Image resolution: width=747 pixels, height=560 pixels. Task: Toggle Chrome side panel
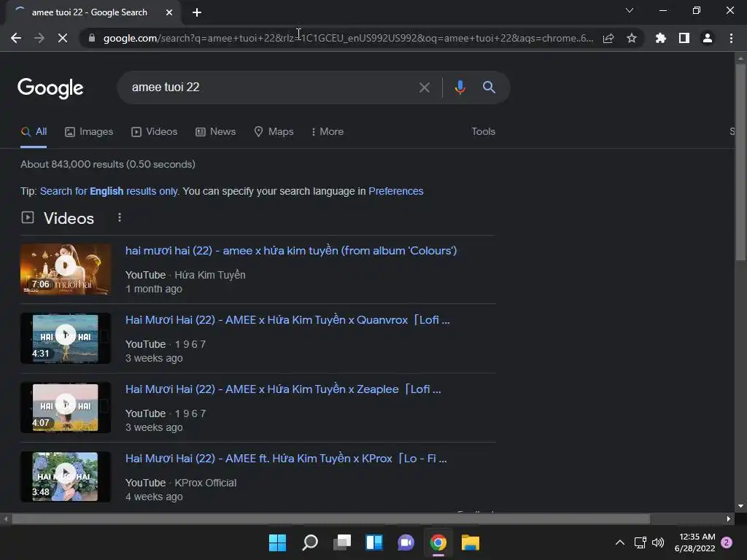pyautogui.click(x=684, y=38)
